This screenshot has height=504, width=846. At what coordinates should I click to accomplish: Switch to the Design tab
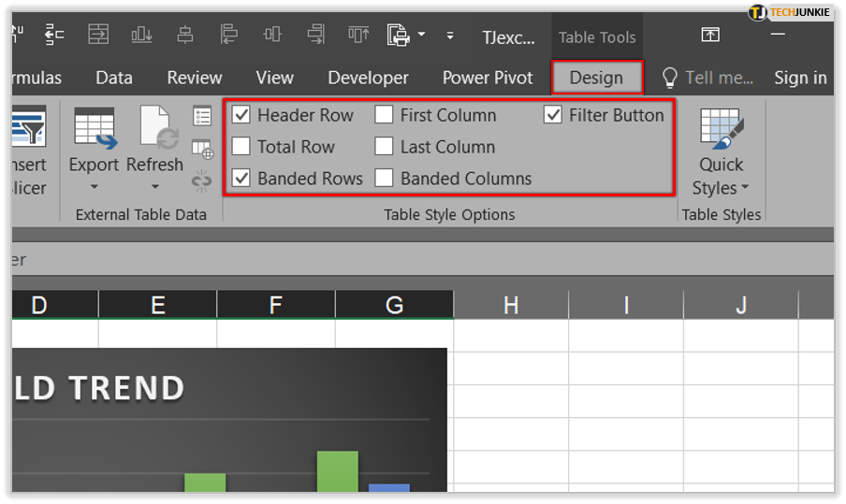click(x=596, y=78)
